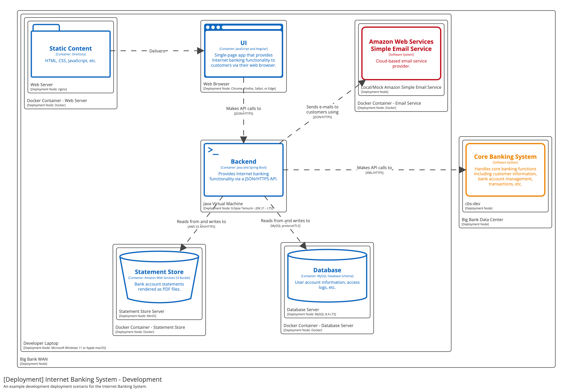The image size is (573, 392).
Task: Click 'Makes API calls to' label toward Core Banking
Action: [374, 168]
